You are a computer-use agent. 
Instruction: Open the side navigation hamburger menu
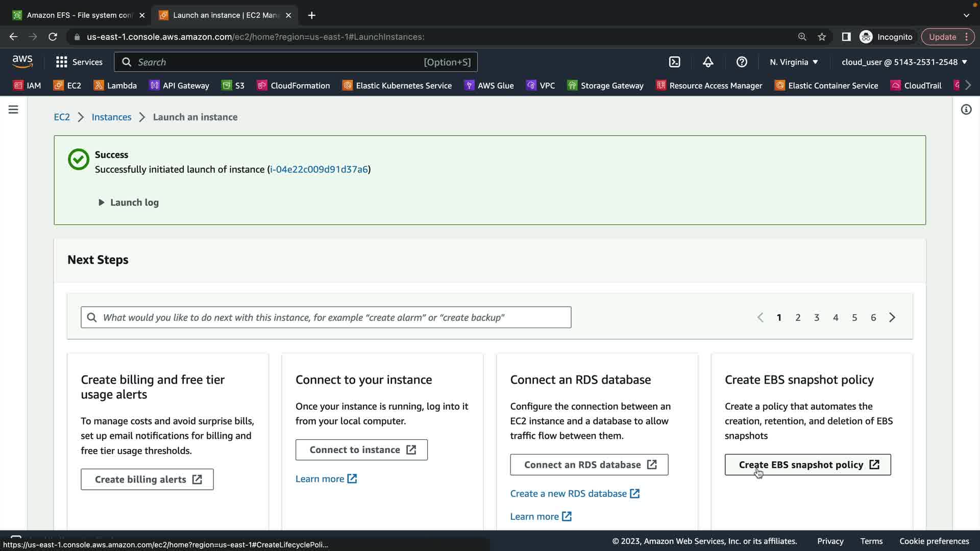pyautogui.click(x=13, y=110)
